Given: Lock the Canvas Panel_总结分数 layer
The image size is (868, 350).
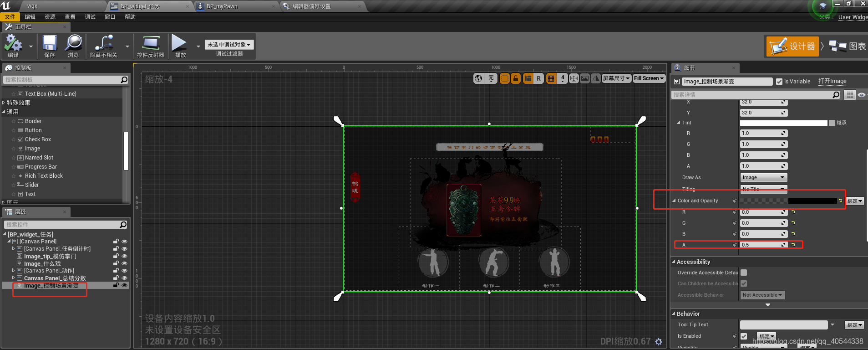Looking at the screenshot, I should [116, 278].
